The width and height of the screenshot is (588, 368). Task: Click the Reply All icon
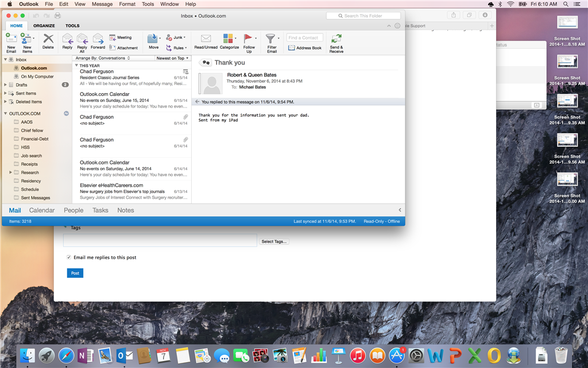[x=82, y=39]
